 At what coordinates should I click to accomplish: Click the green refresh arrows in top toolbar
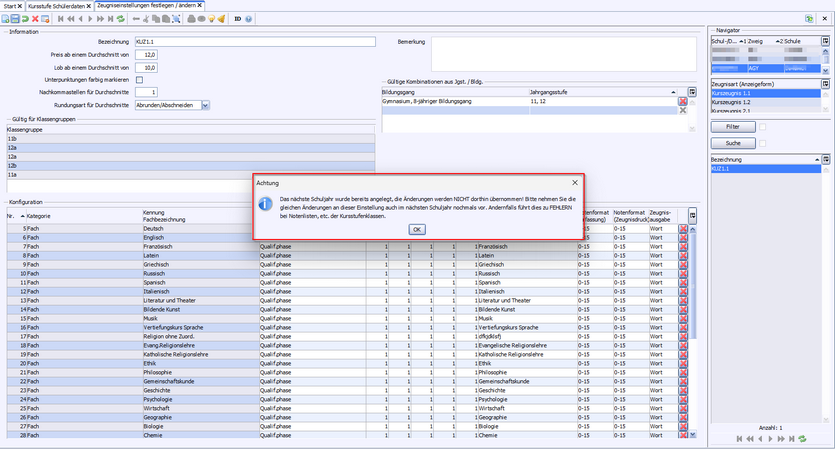point(121,19)
